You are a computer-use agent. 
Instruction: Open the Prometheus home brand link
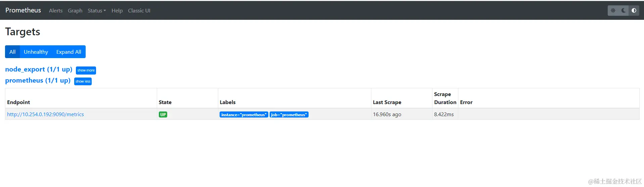click(23, 10)
